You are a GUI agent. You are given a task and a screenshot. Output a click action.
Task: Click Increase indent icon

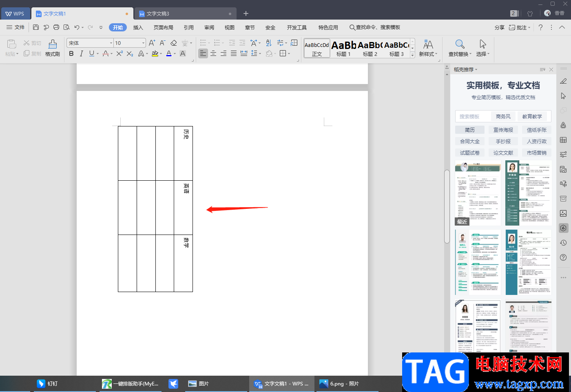(242, 43)
